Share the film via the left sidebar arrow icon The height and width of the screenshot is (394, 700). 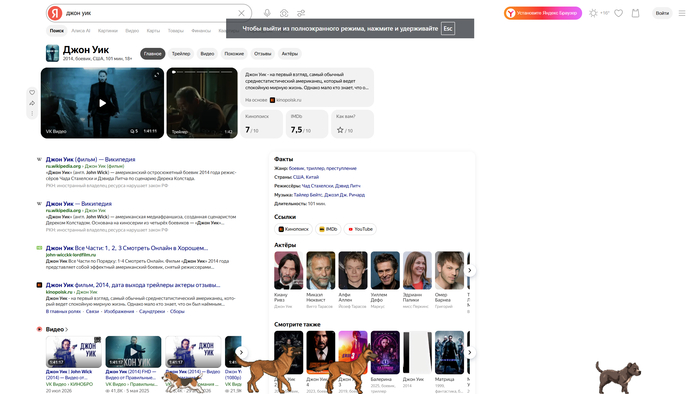point(32,103)
